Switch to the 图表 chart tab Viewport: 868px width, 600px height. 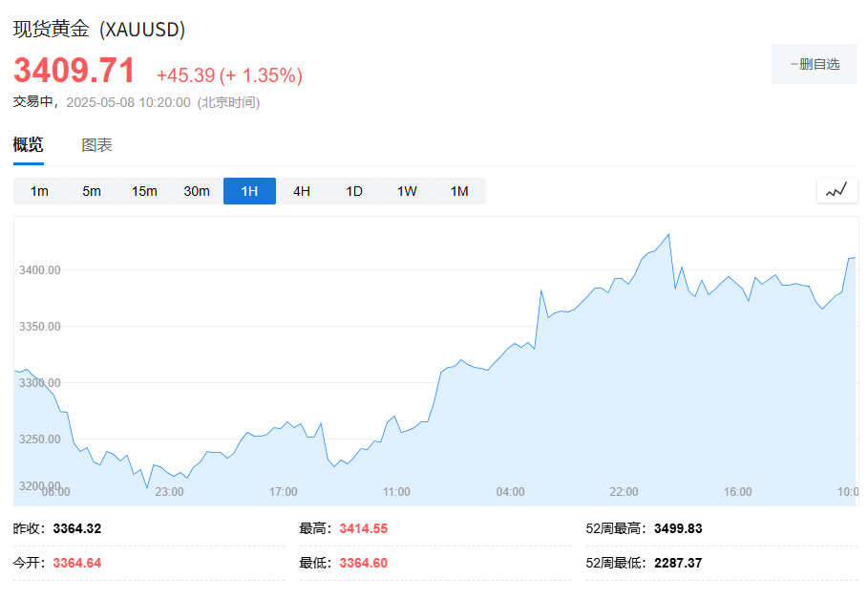[x=96, y=145]
